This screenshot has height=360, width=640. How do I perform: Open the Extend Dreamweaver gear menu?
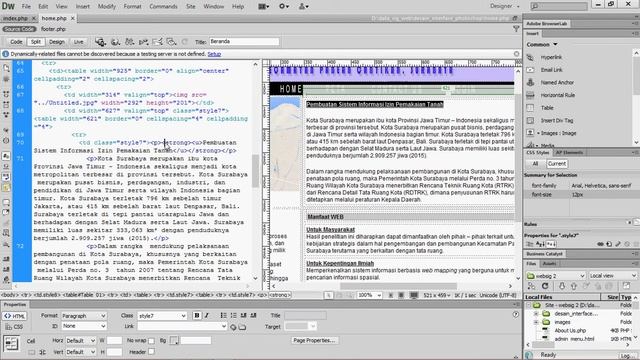pyautogui.click(x=284, y=6)
